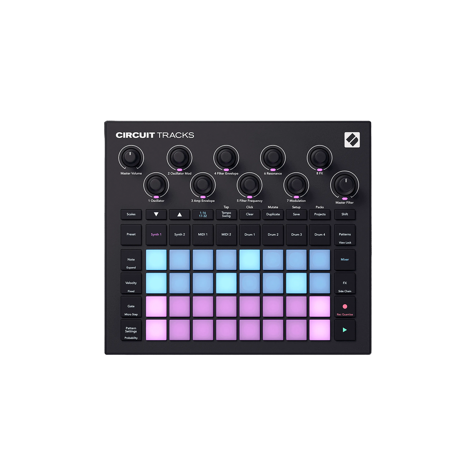This screenshot has height=476, width=476.
Task: Select the Drum 2 track button
Action: coord(273,234)
